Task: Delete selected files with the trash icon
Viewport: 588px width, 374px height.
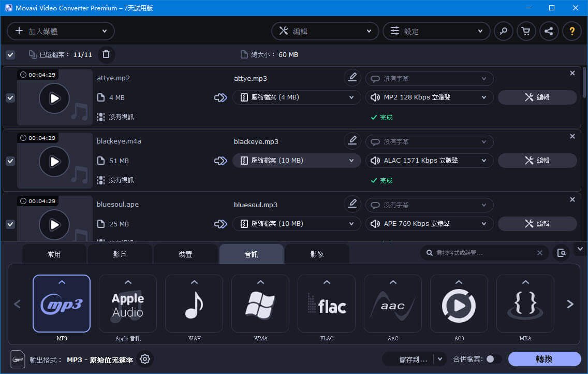Action: point(106,54)
